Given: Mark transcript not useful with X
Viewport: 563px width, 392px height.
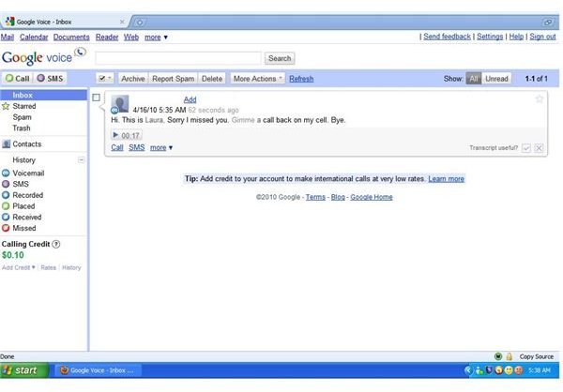Looking at the screenshot, I should coord(539,148).
